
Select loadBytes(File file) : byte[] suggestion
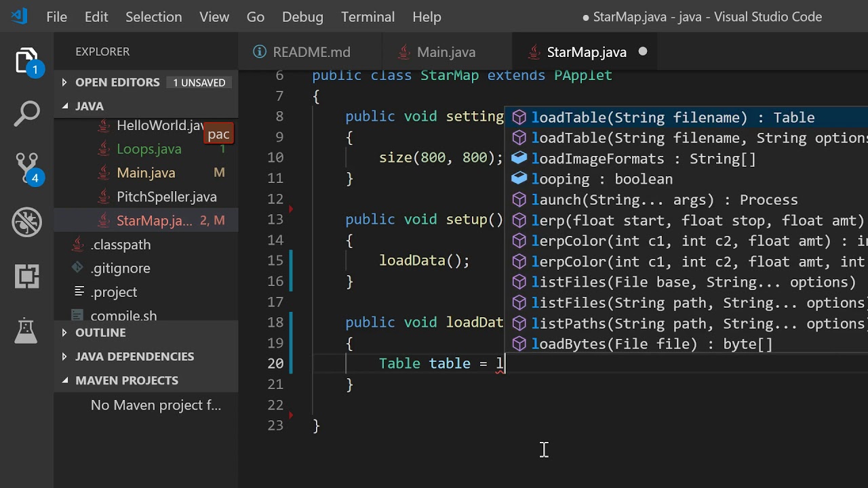point(686,344)
